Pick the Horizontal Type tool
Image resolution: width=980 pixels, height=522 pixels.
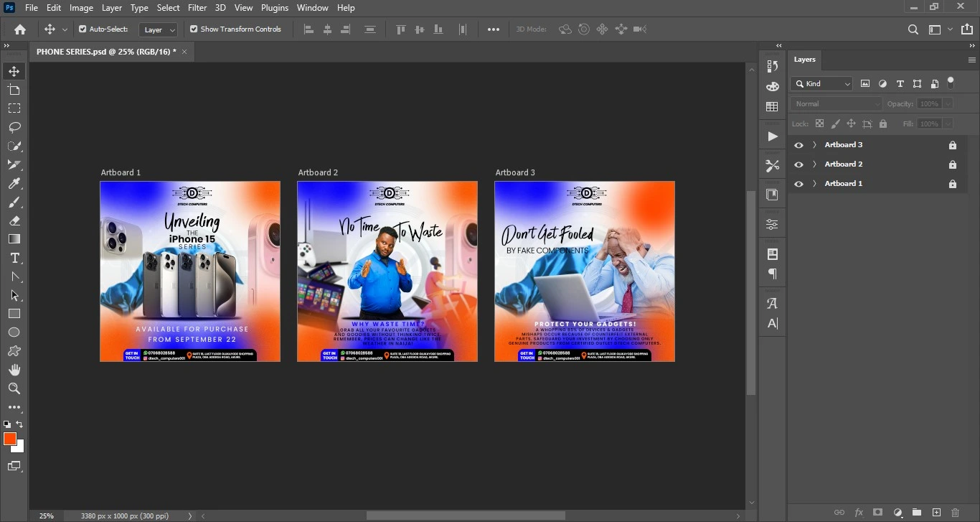click(x=14, y=258)
